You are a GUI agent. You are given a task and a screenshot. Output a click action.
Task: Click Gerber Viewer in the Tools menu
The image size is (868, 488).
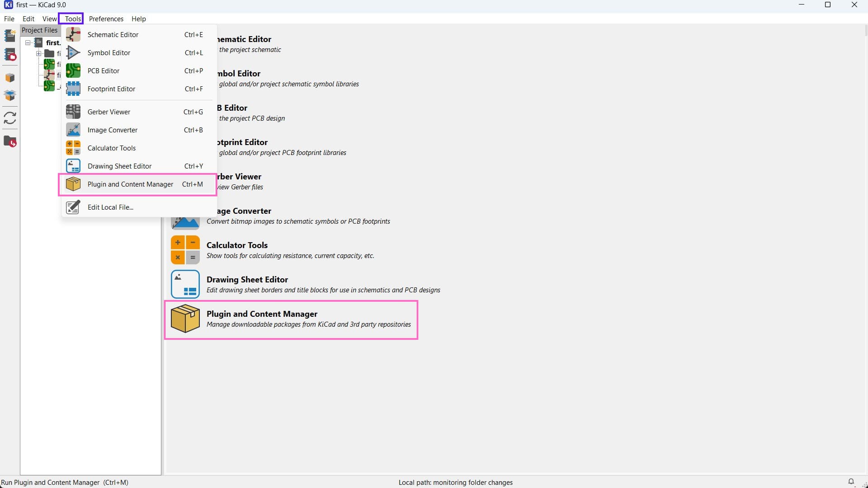pos(108,112)
